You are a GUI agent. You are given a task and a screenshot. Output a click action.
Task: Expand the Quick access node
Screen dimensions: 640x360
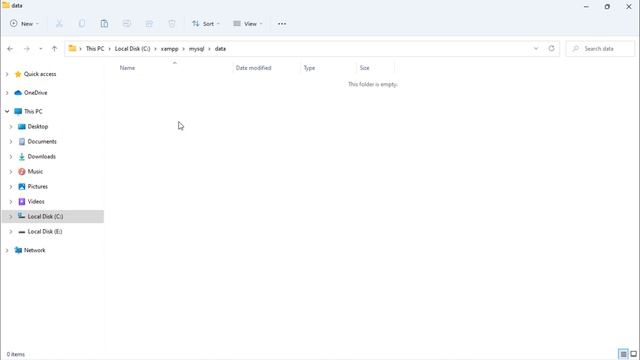[x=7, y=74]
